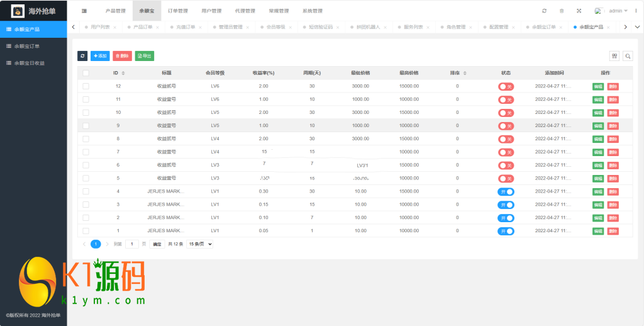
Task: Click the dark table refresh button
Action: [x=82, y=56]
